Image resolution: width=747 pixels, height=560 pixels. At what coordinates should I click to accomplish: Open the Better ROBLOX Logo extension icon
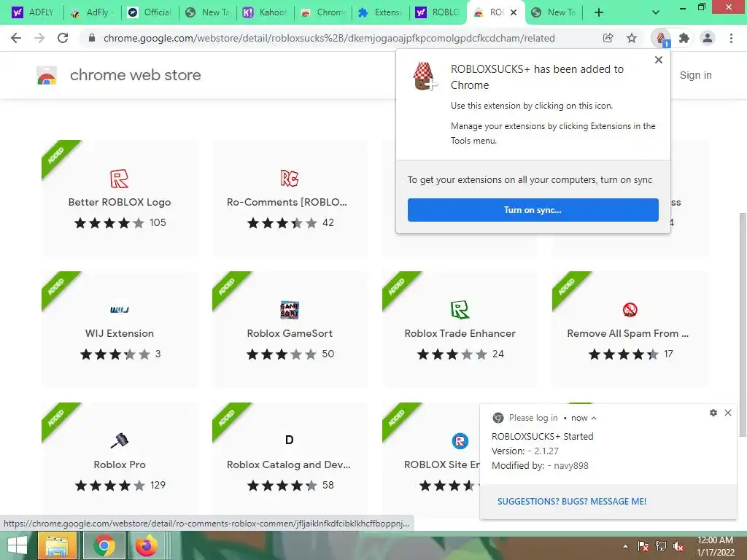[119, 179]
